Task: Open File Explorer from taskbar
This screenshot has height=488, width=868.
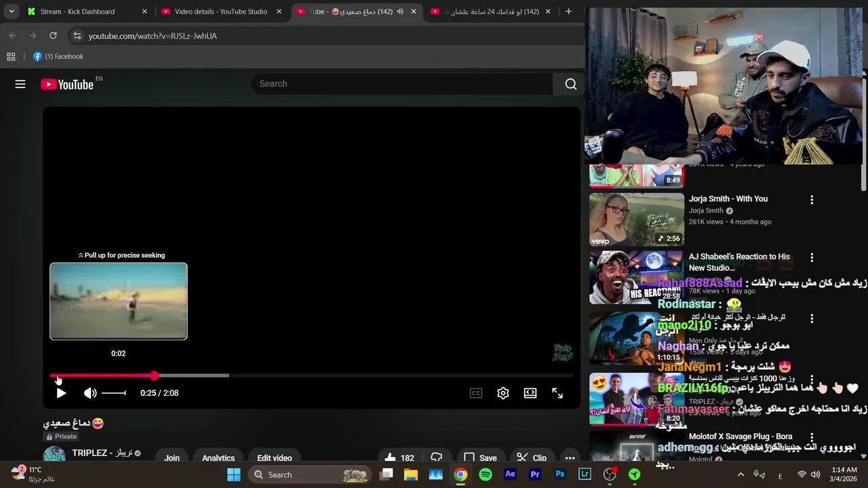Action: (411, 474)
